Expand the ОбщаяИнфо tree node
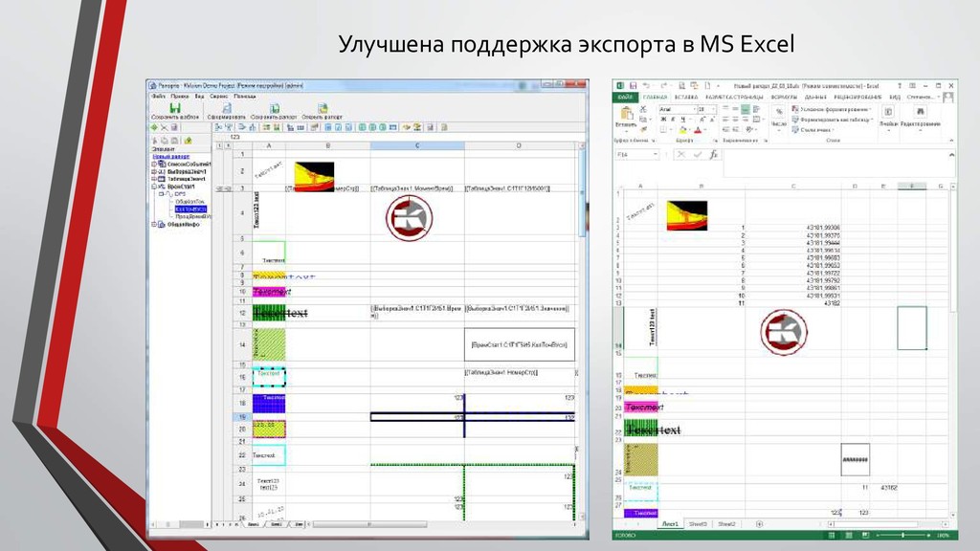The image size is (980, 551). 154,224
